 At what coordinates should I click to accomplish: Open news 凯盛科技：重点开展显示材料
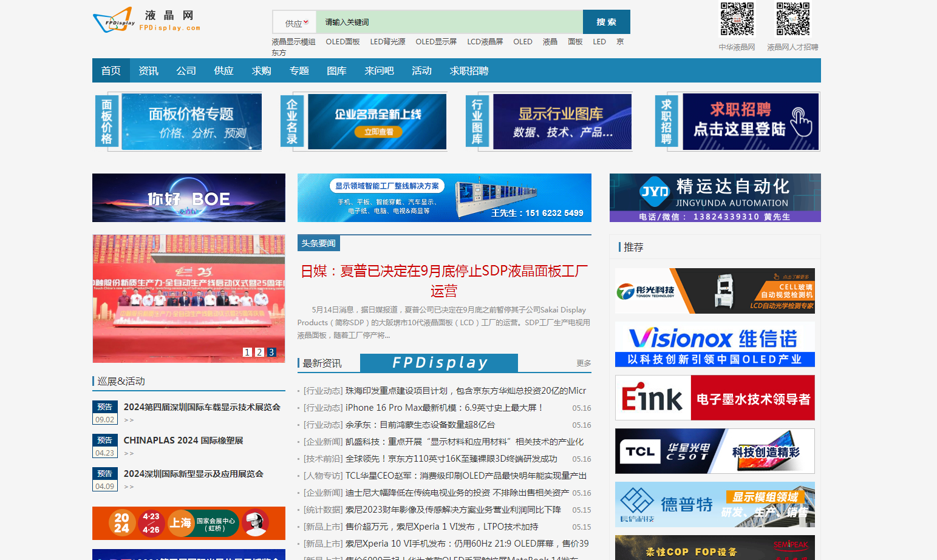coord(465,442)
